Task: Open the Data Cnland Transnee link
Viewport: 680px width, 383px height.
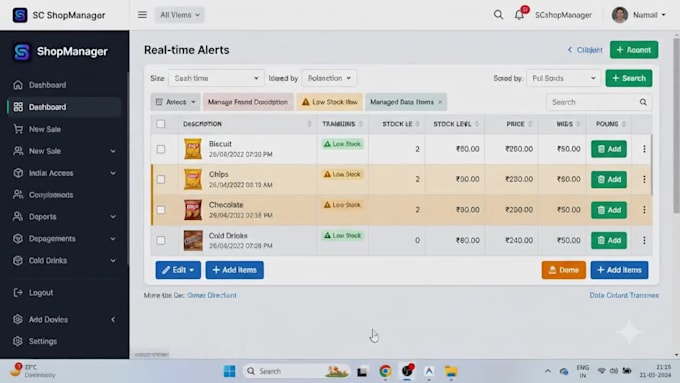Action: coord(624,295)
